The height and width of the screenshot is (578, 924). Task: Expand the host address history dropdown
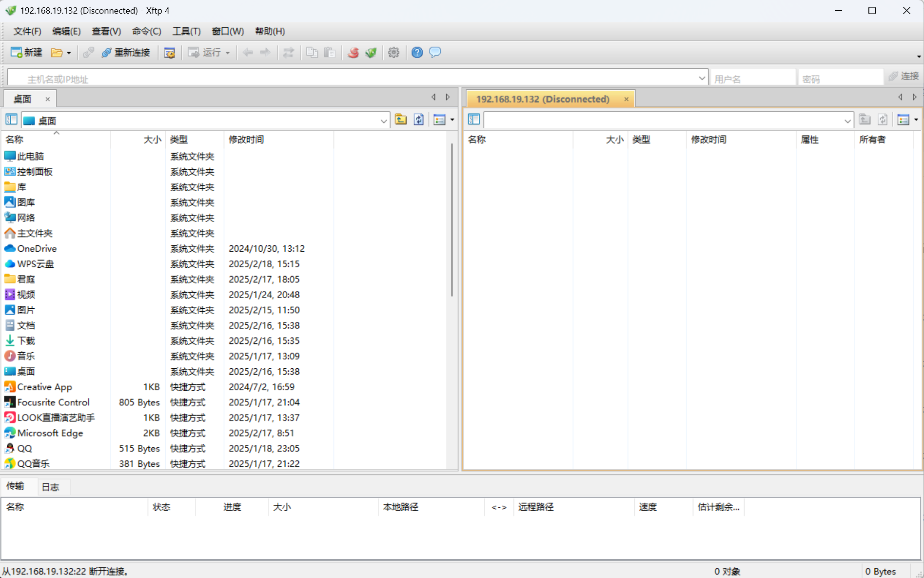click(x=702, y=78)
